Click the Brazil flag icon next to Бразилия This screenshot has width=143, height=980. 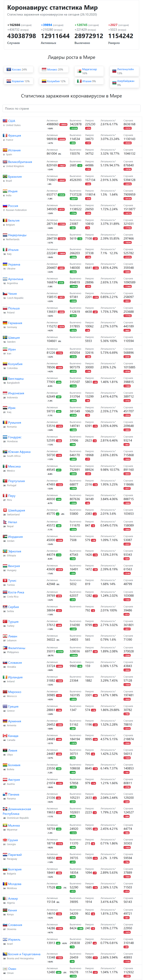[5, 177]
